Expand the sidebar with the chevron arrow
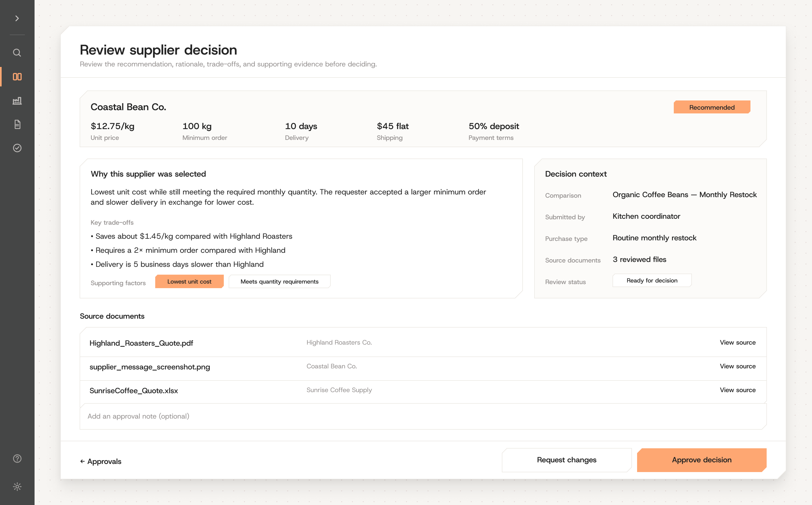 pos(17,18)
